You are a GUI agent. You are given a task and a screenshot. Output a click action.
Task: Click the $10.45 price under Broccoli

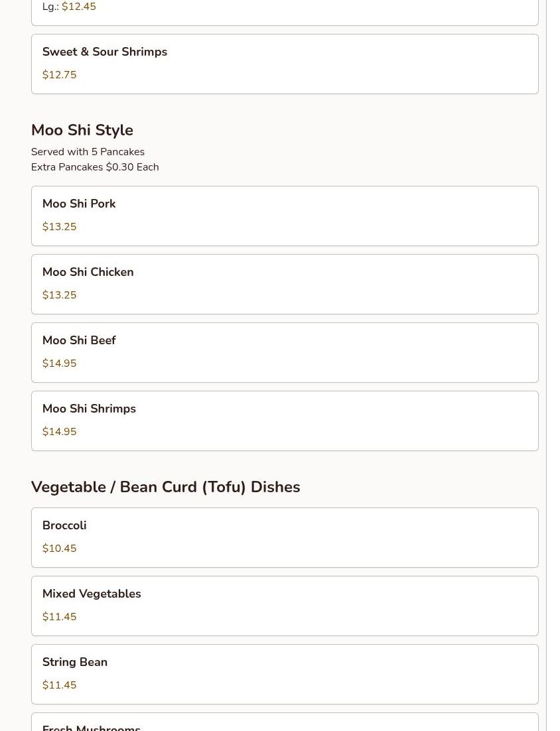(x=59, y=549)
